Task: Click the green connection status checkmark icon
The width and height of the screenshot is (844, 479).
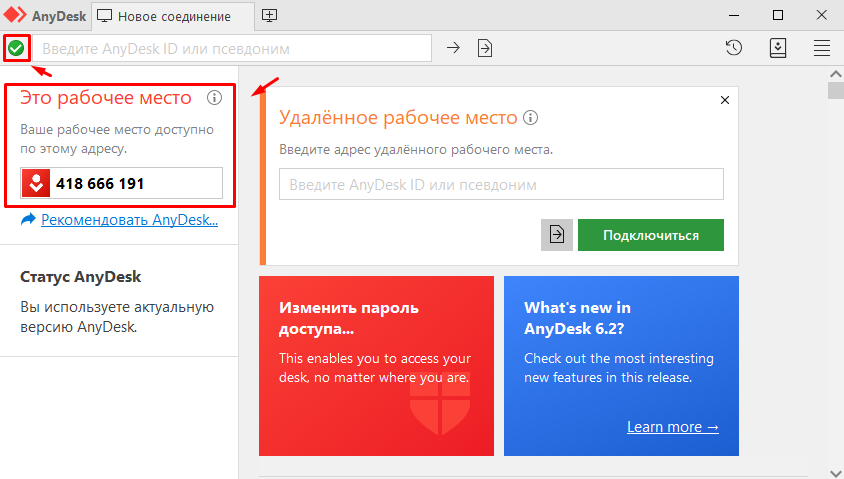Action: point(16,48)
